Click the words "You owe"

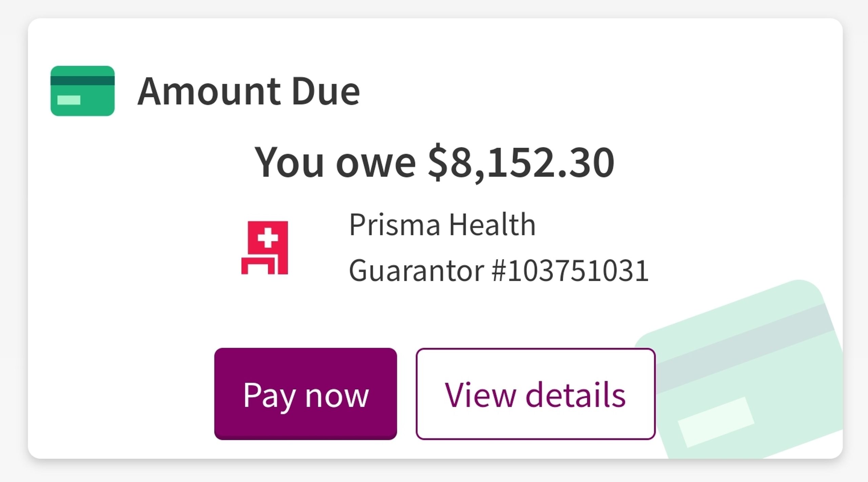coord(335,162)
